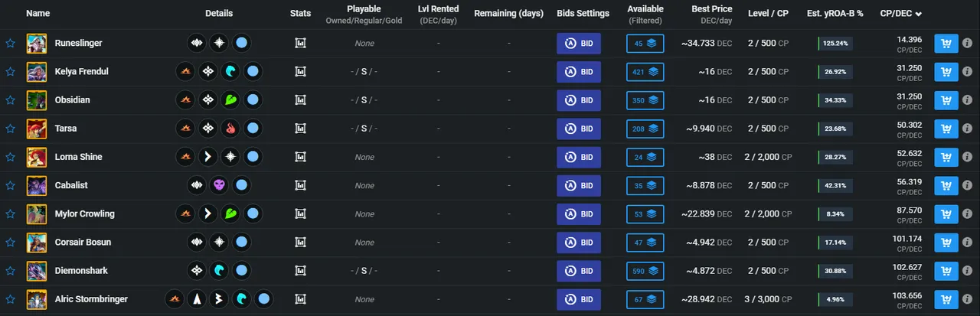Image resolution: width=980 pixels, height=316 pixels.
Task: Click Cabalist's purple death element icon
Action: click(x=219, y=185)
